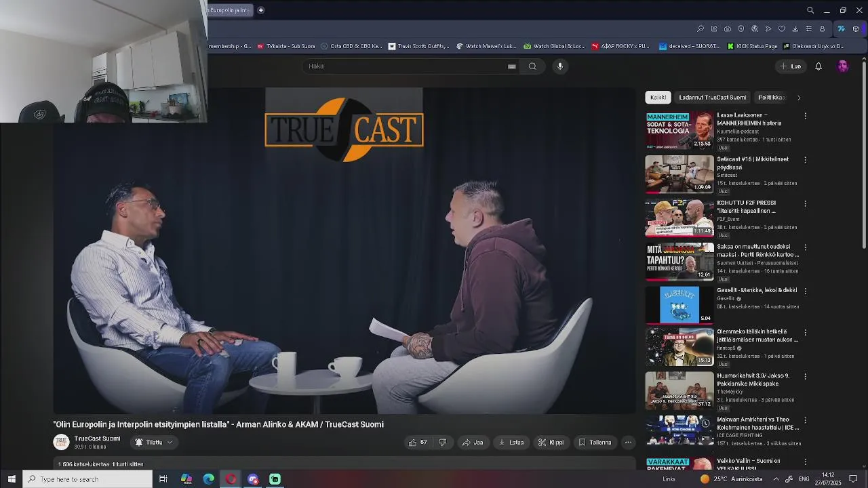The image size is (868, 488).
Task: Like the video with 87 likes
Action: (418, 443)
